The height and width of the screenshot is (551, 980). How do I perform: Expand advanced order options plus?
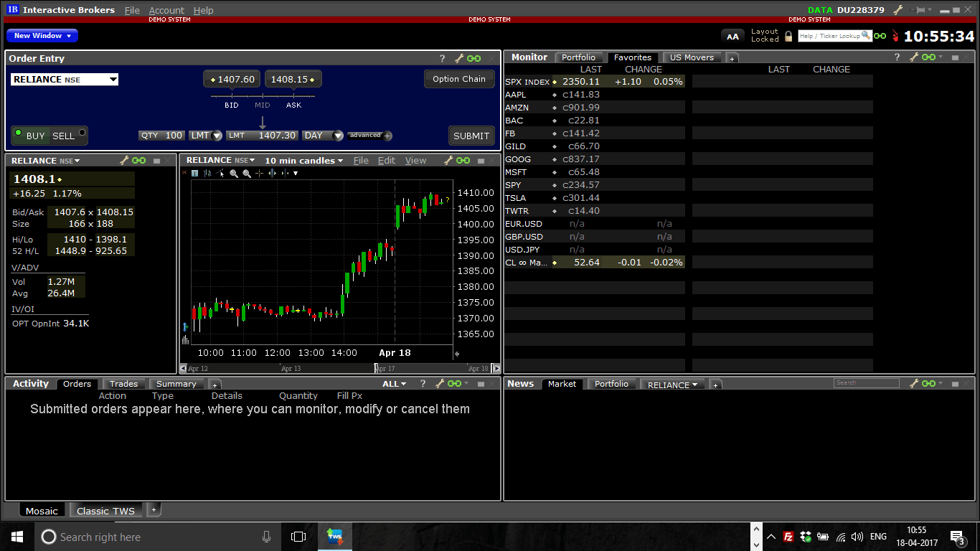tap(388, 136)
